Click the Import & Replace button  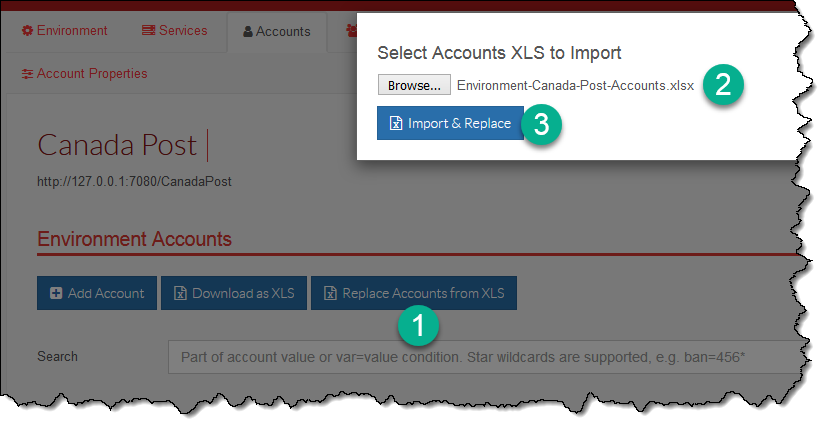pos(450,123)
